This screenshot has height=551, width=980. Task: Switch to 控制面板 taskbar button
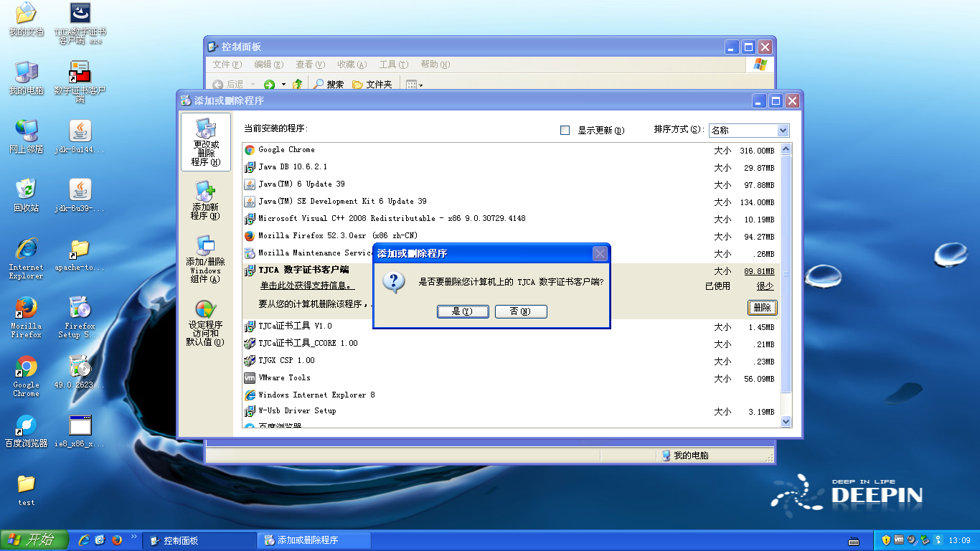pyautogui.click(x=199, y=540)
